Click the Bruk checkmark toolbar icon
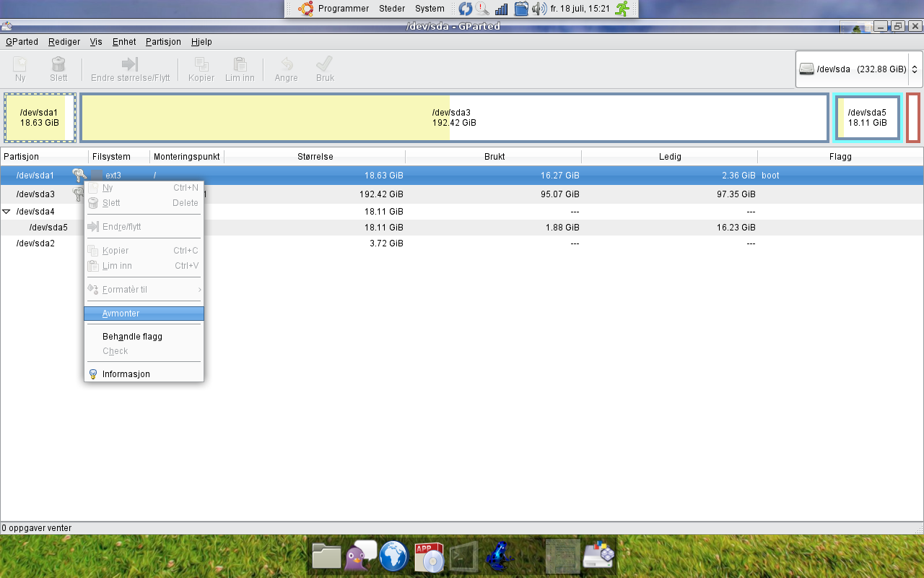 coord(325,64)
